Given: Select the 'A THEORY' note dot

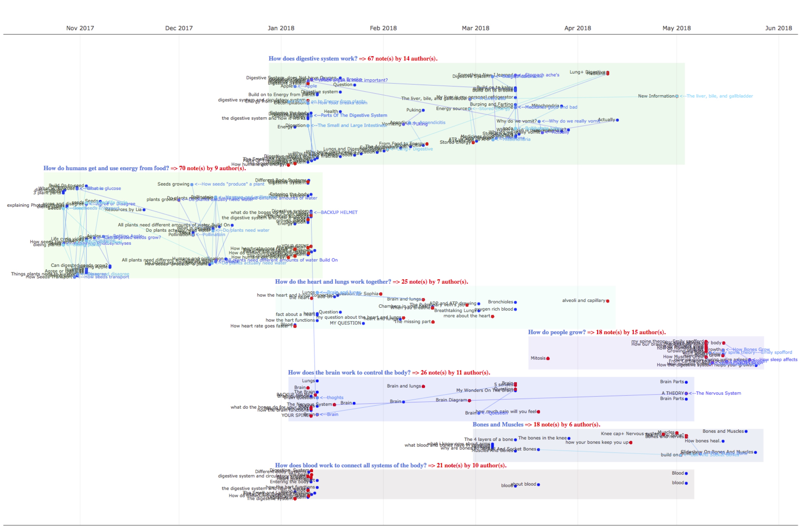Looking at the screenshot, I should [x=686, y=393].
